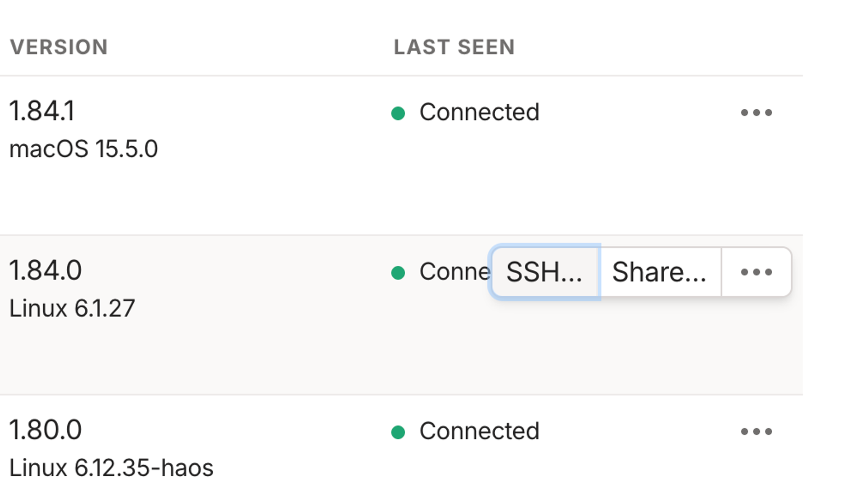Click the Connected status indicator for macOS 15.5.0
This screenshot has height=504, width=861.
479,112
